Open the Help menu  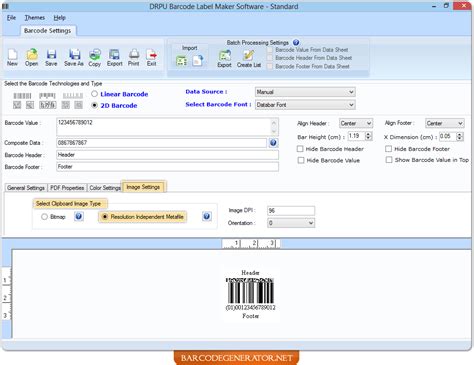pos(60,18)
